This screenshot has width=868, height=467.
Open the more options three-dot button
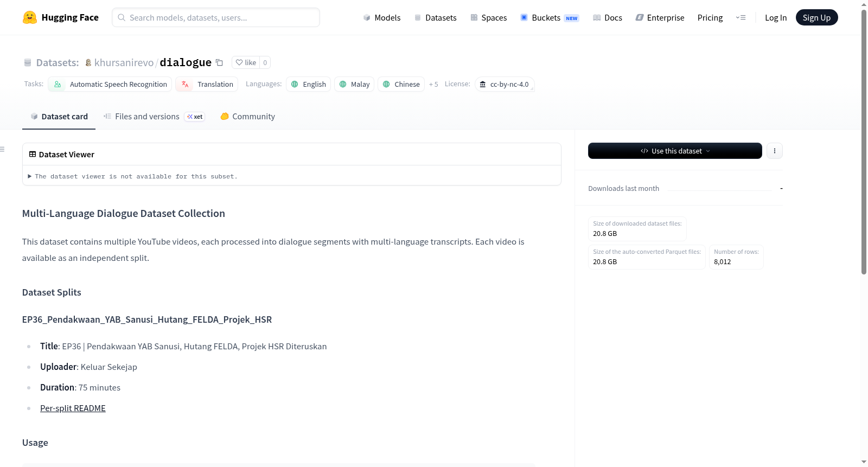(775, 151)
